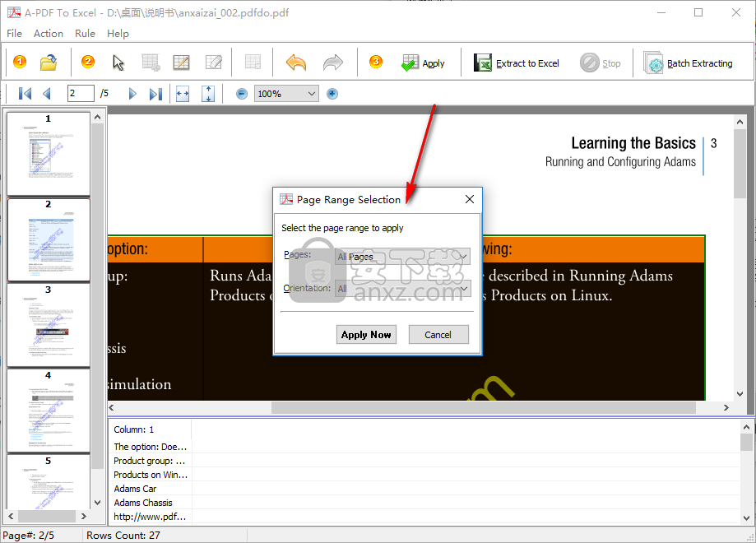Click the edit table pencil icon
This screenshot has width=756, height=543.
click(x=181, y=63)
